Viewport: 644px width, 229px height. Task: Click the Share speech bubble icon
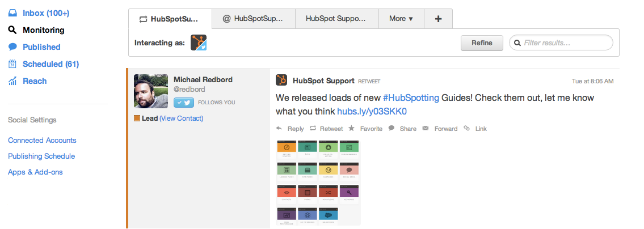pyautogui.click(x=392, y=129)
